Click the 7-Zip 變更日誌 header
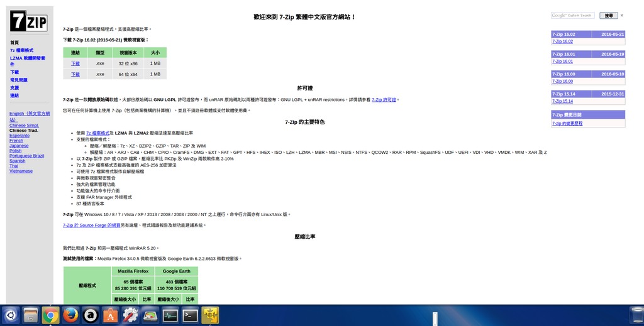Image resolution: width=644 pixels, height=326 pixels. tap(588, 115)
